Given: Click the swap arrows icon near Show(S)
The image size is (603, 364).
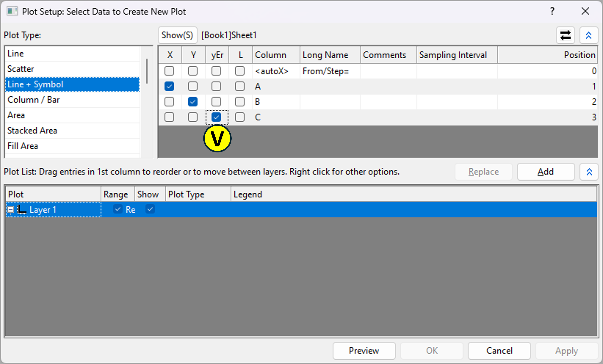Looking at the screenshot, I should tap(565, 35).
